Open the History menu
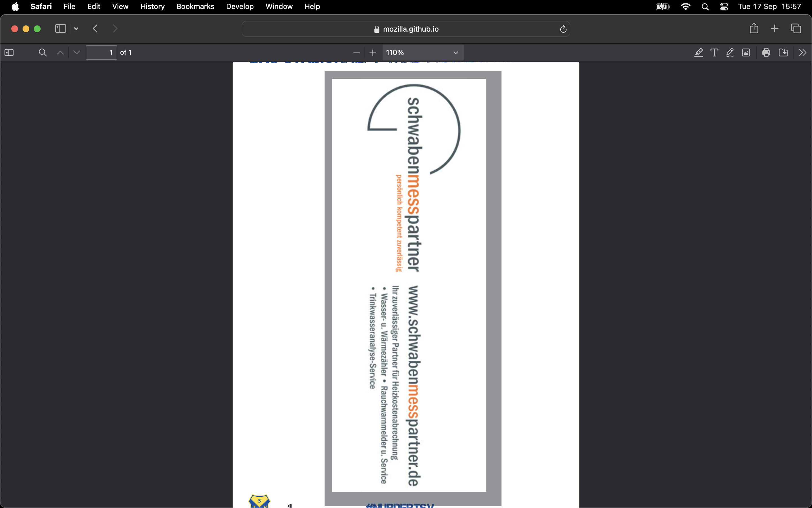The width and height of the screenshot is (812, 508). 152,6
